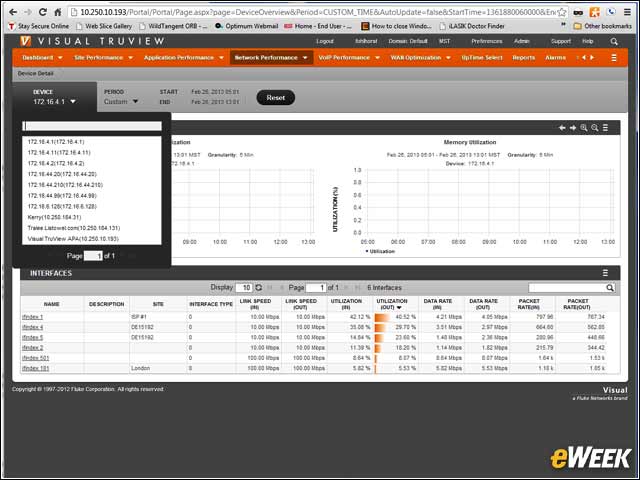The height and width of the screenshot is (480, 640).
Task: Open interface ifIndex 501 link
Action: click(x=36, y=358)
